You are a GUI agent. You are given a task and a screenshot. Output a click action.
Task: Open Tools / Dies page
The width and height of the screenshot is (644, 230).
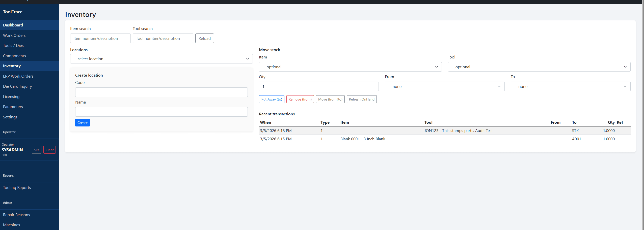[13, 46]
